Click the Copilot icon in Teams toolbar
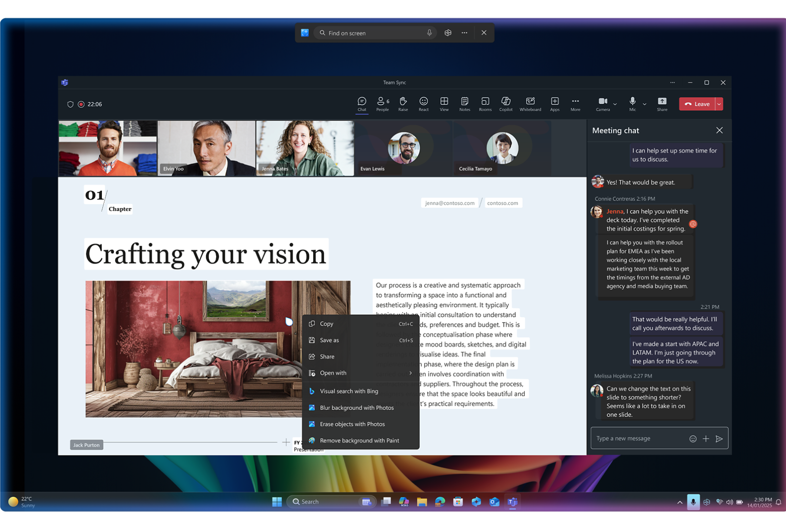Viewport: 786px width, 532px height. (506, 103)
